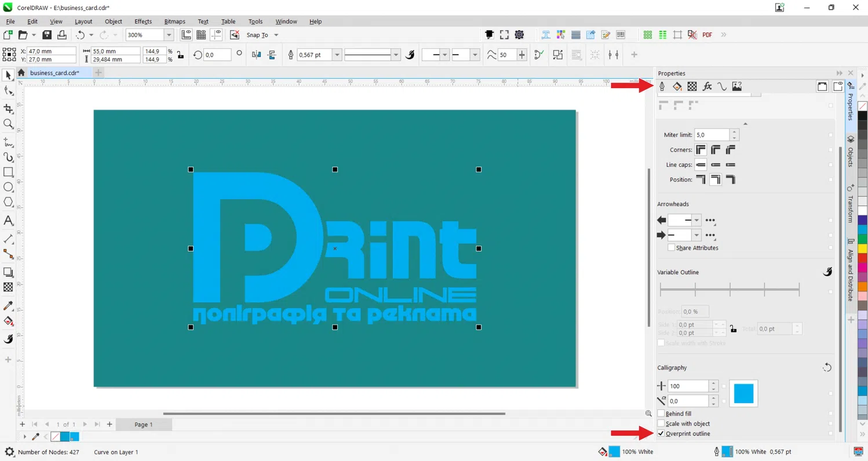Open the Outline tab in Properties

tap(662, 86)
